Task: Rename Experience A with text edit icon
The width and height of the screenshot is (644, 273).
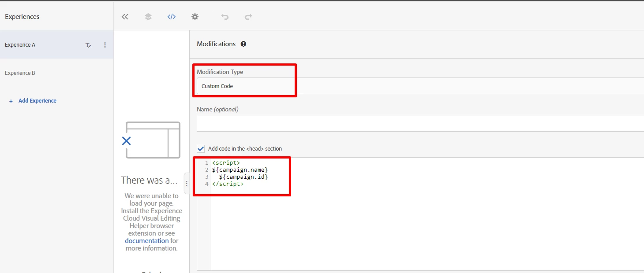Action: [x=88, y=45]
